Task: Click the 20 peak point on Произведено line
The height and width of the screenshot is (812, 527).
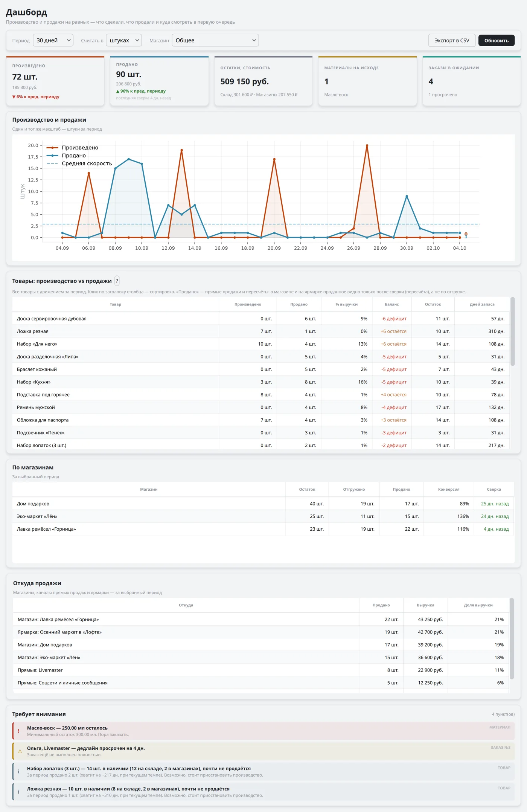Action: 367,145
